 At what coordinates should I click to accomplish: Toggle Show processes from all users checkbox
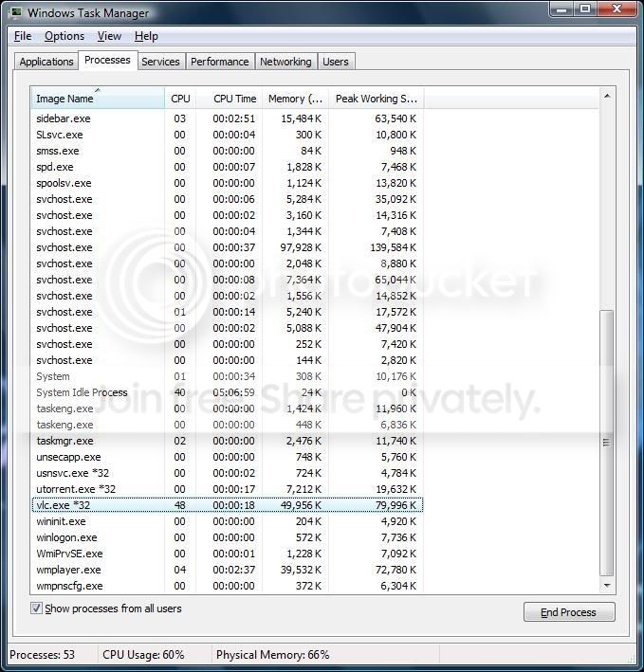(36, 608)
